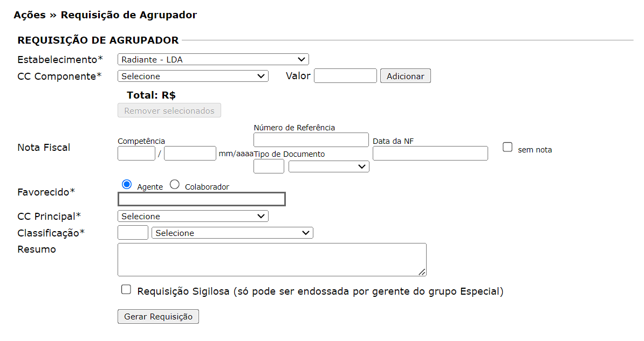Expand the CC Componente dropdown

pyautogui.click(x=193, y=76)
